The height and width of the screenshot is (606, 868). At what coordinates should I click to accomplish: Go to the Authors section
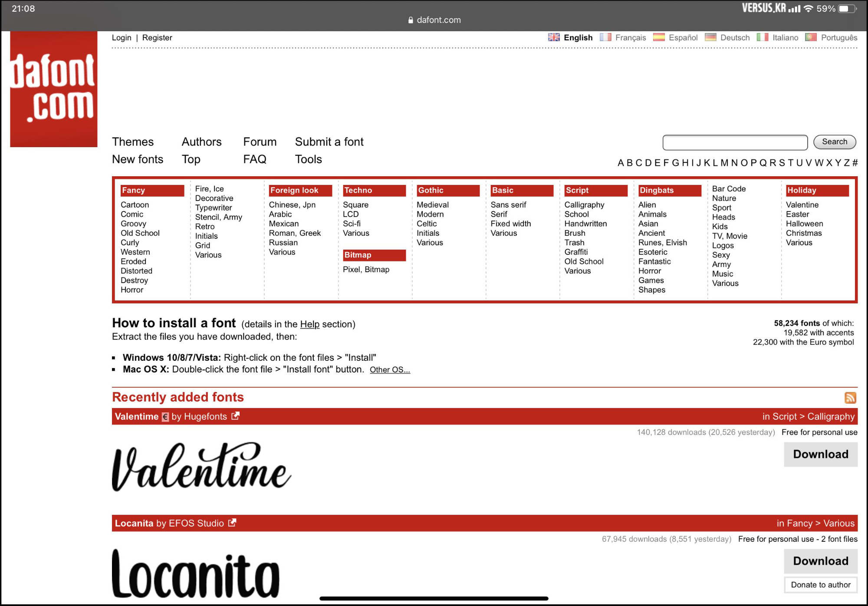point(201,142)
